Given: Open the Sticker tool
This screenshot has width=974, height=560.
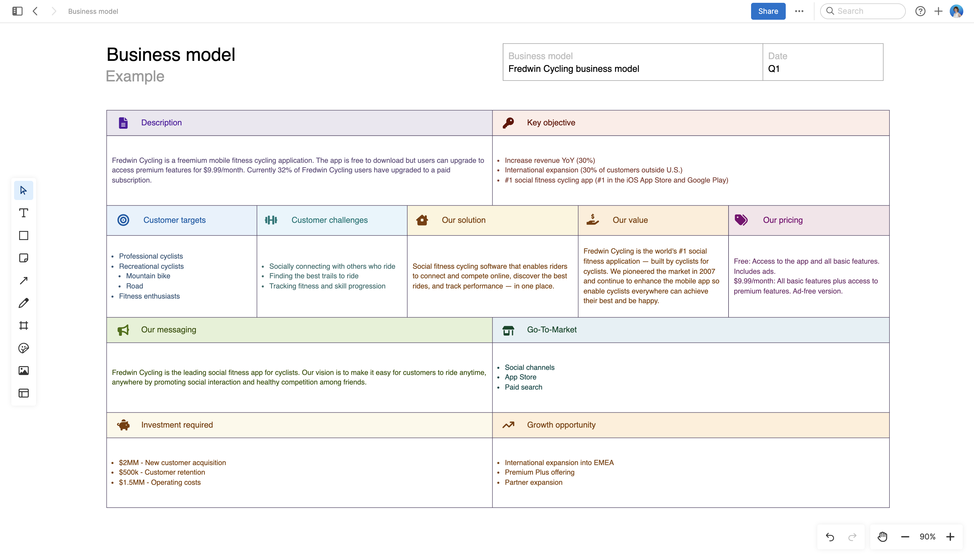Looking at the screenshot, I should click(x=23, y=348).
